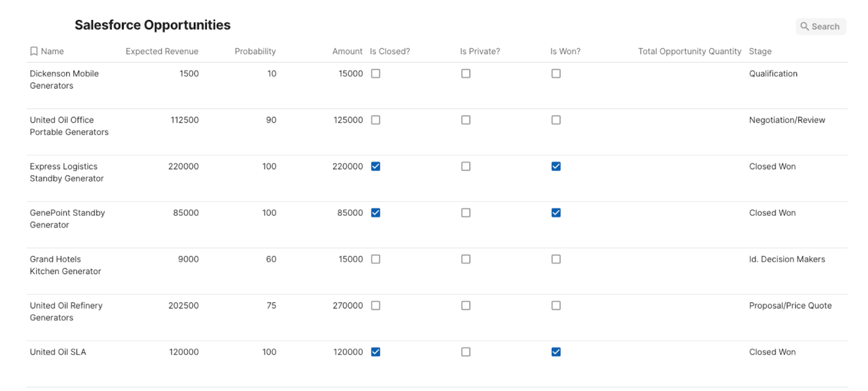
Task: Click expected revenue value 1500
Action: (x=189, y=73)
